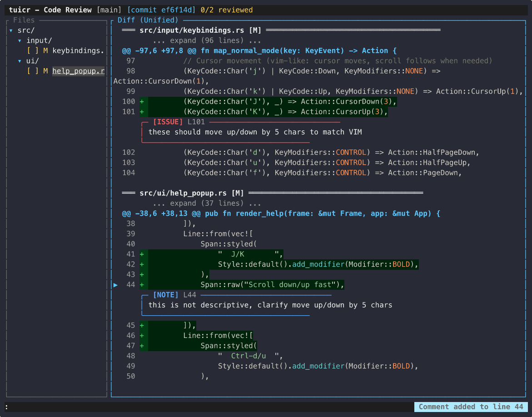Click the plus marker on line 100
The width and height of the screenshot is (532, 417).
coord(142,101)
